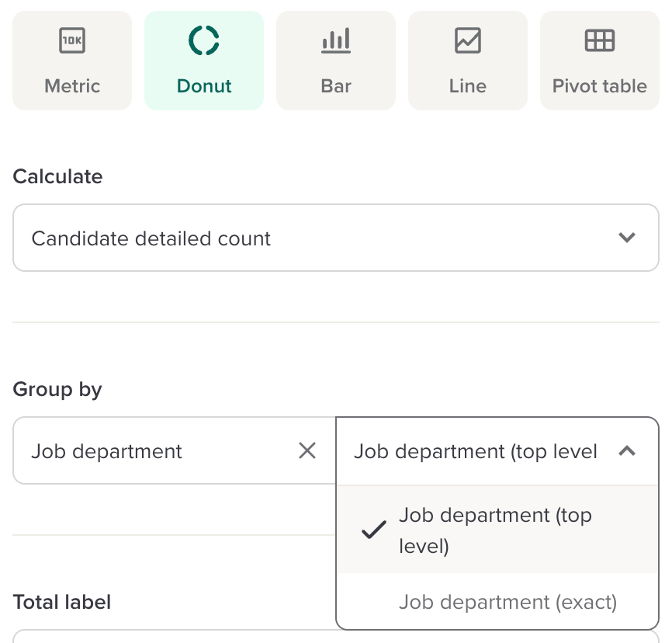The width and height of the screenshot is (672, 643).
Task: Open the Candidate detailed count dropdown
Action: coord(310,238)
